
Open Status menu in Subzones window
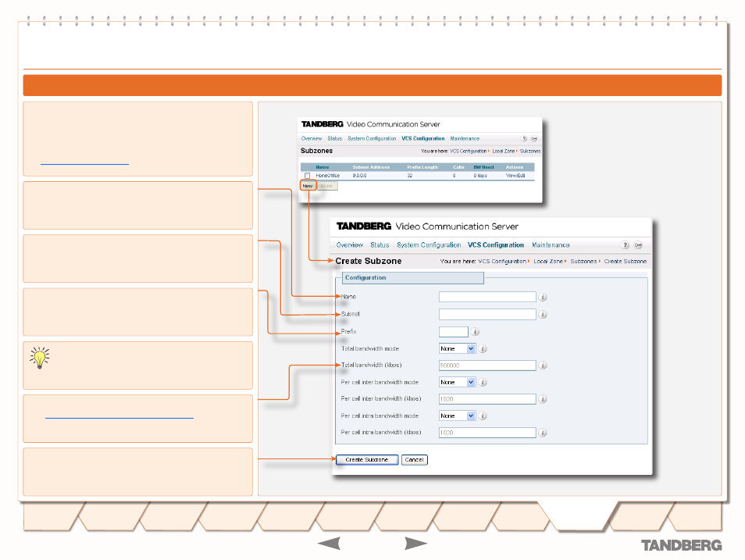(334, 139)
